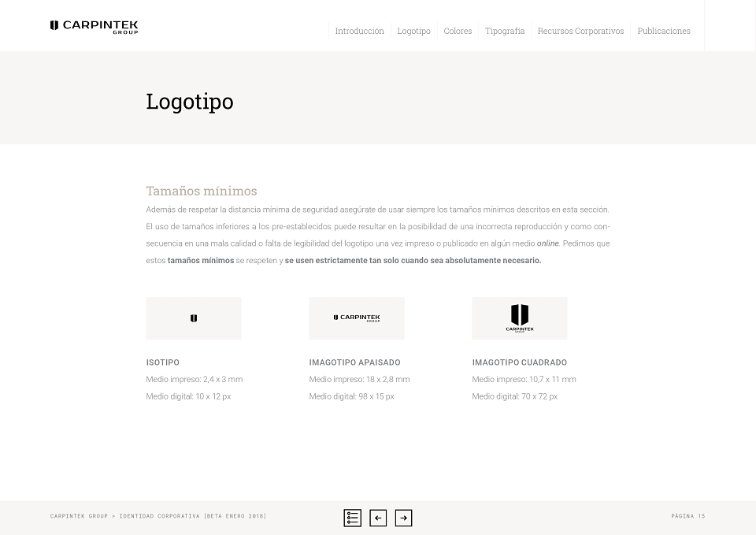The width and height of the screenshot is (756, 535).
Task: Go to next page with right arrow
Action: coord(403,518)
